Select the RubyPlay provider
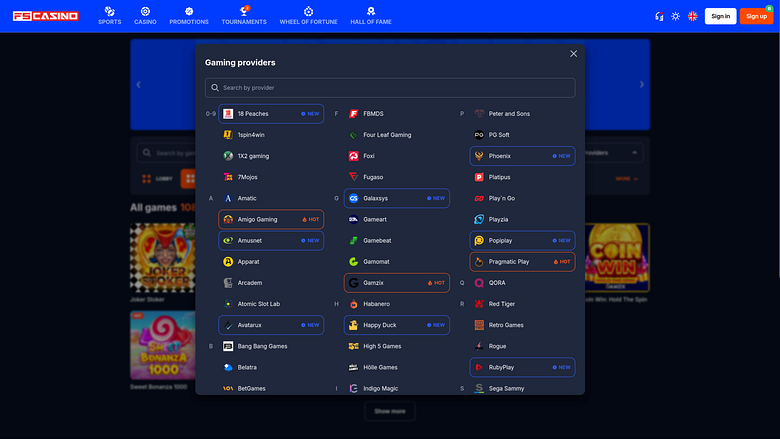 tap(522, 367)
